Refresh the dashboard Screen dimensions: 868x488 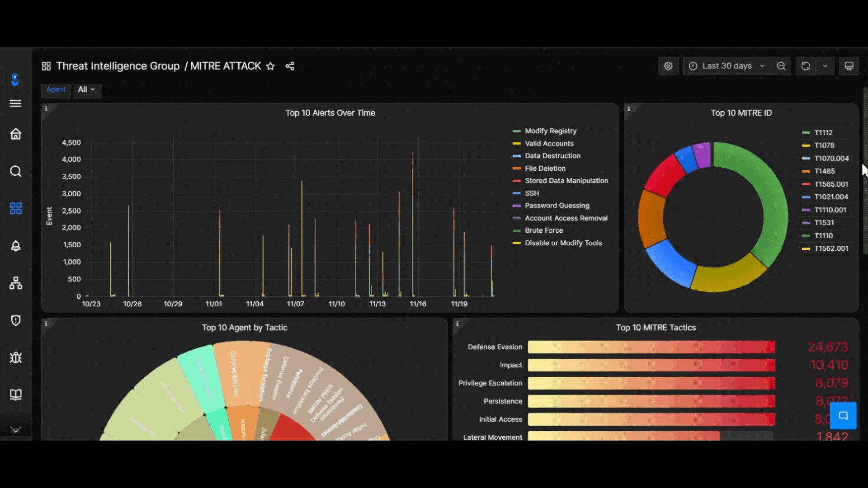point(806,66)
